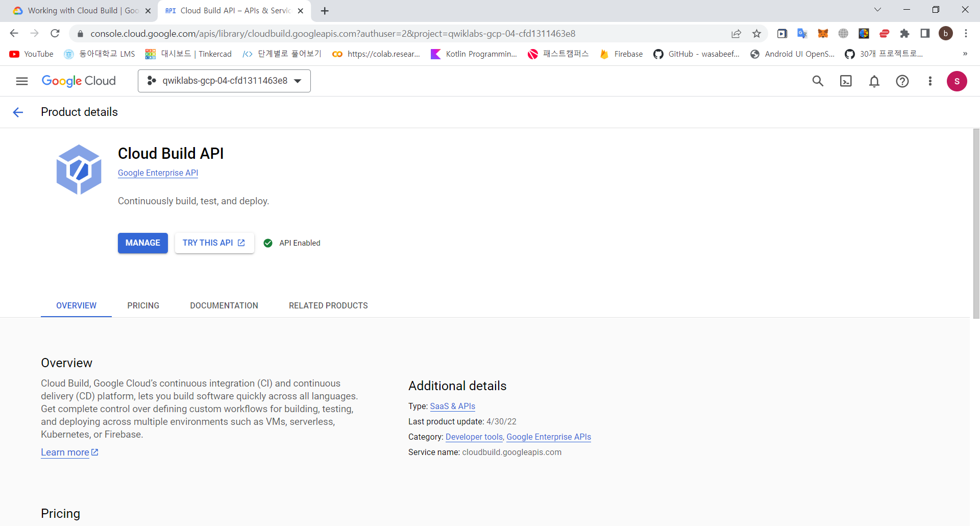
Task: Open the Google Enterprise API link
Action: (158, 173)
